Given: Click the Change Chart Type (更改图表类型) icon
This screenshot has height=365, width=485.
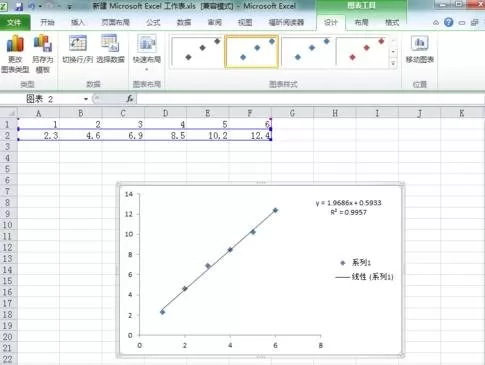Looking at the screenshot, I should 15,44.
